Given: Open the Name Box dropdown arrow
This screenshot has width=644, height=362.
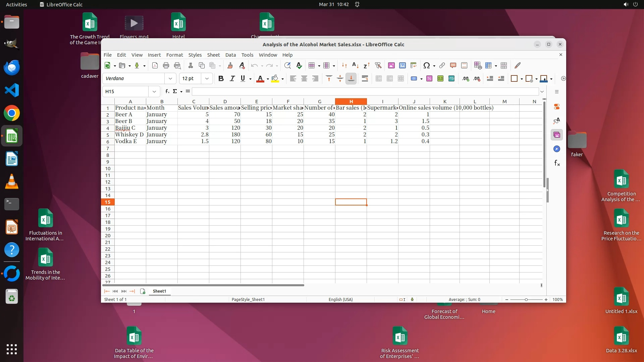Looking at the screenshot, I should coord(154,91).
